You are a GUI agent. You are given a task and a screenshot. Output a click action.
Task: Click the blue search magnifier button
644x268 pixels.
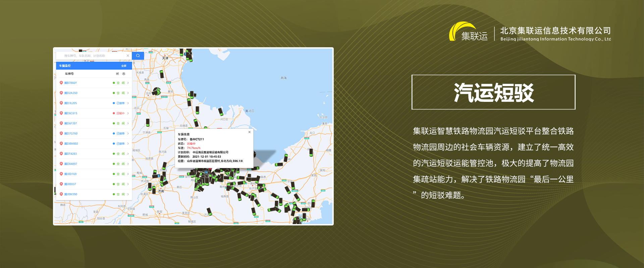pyautogui.click(x=138, y=56)
